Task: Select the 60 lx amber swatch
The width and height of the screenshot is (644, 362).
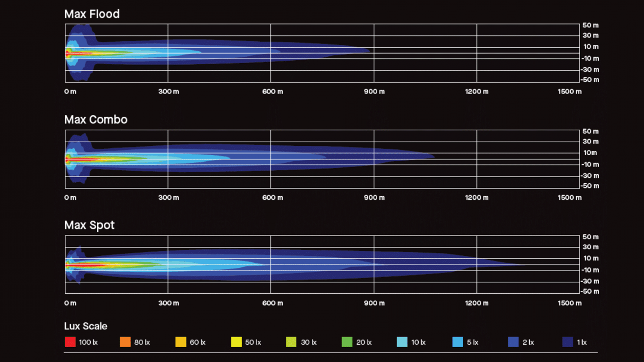Action: 181,342
